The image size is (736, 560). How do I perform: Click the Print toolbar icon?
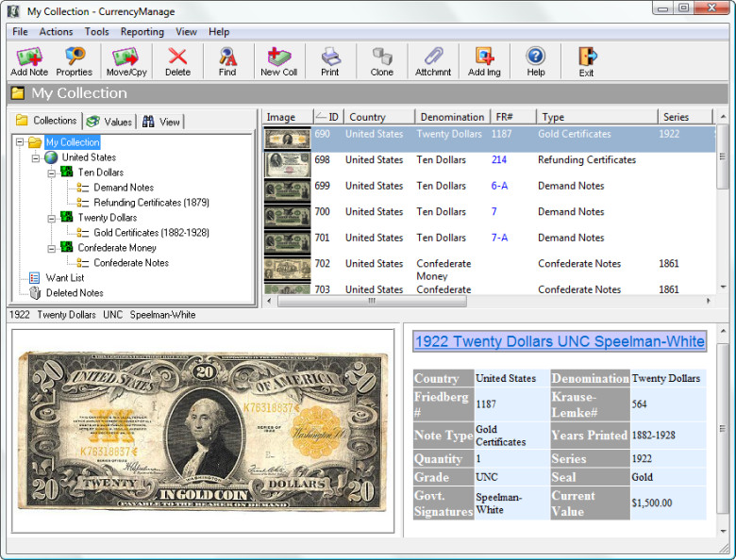(x=330, y=57)
